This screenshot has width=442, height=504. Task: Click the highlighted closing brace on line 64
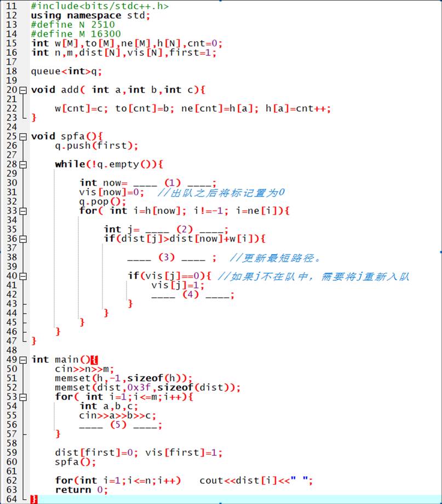click(34, 499)
